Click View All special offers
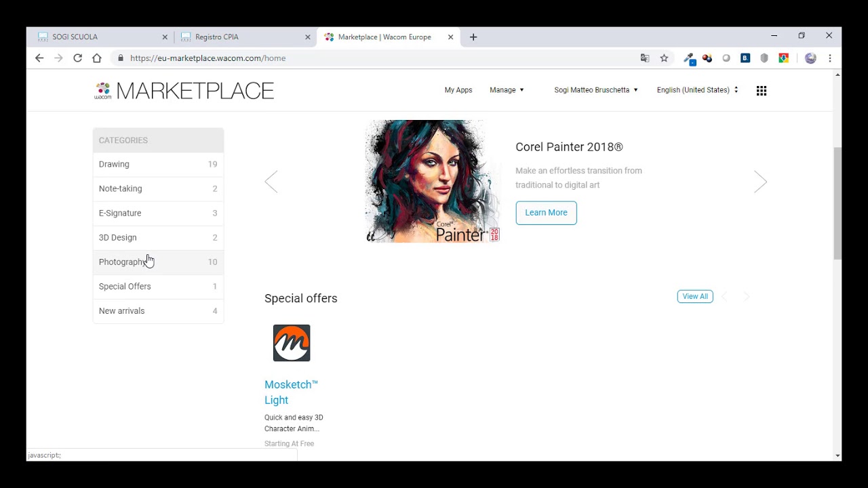Screen dimensions: 868x488 [x=695, y=297]
